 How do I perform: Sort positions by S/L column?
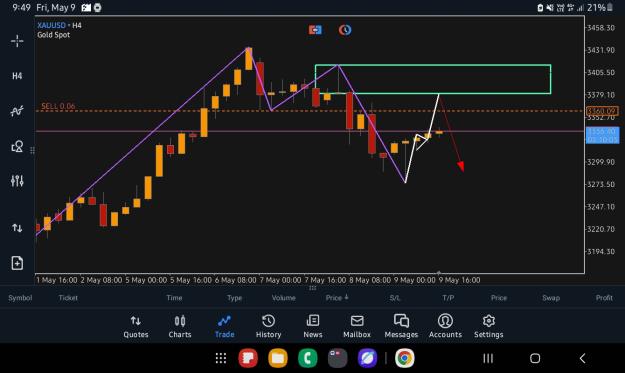tap(395, 298)
